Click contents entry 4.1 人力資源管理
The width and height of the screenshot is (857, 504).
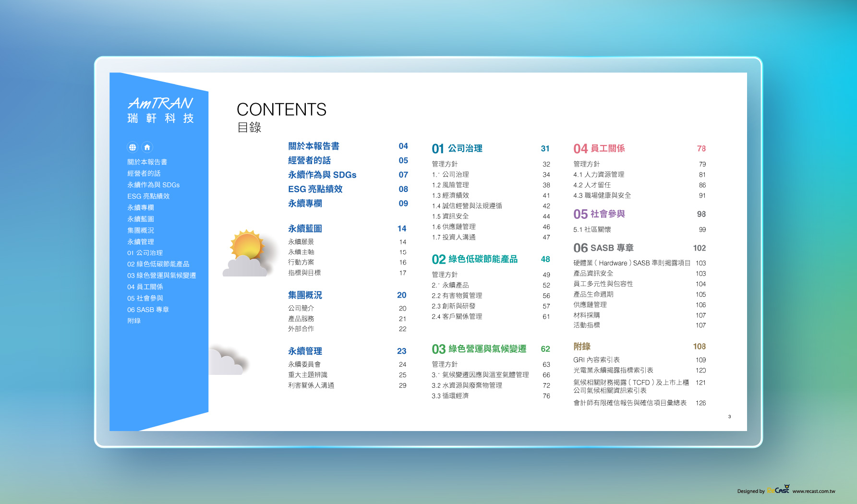coord(599,175)
